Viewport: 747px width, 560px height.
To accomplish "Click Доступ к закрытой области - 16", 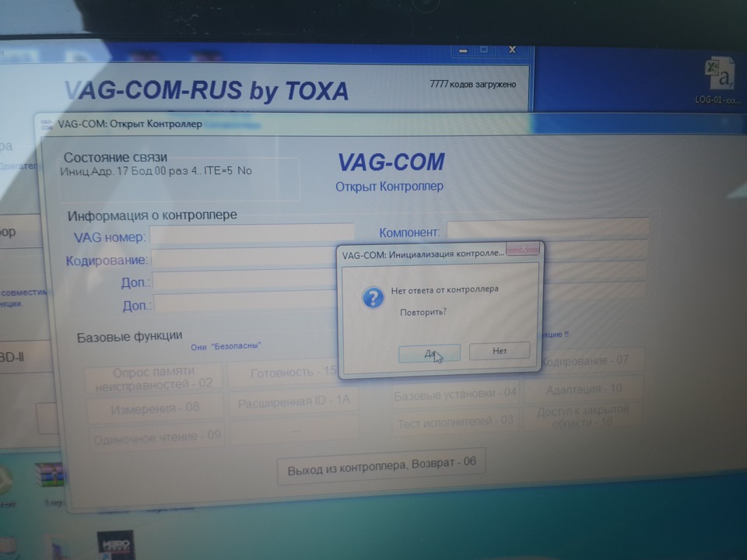I will [583, 416].
